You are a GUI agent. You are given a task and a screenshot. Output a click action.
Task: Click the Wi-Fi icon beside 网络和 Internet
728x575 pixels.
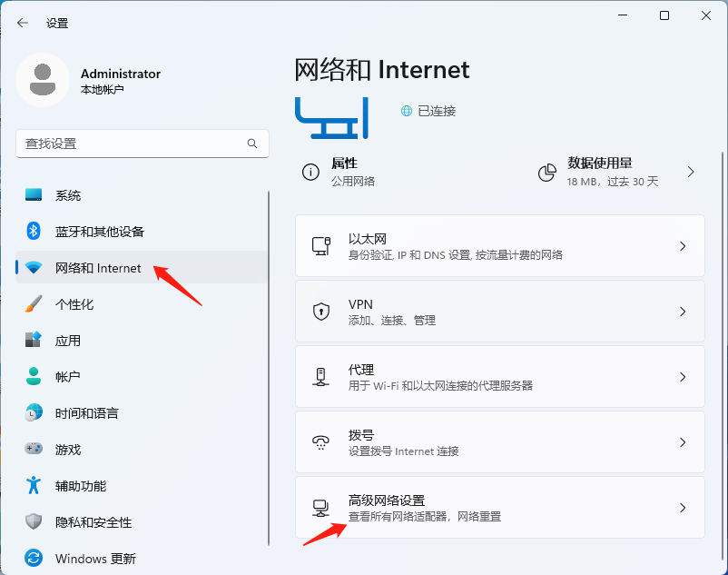coord(34,268)
